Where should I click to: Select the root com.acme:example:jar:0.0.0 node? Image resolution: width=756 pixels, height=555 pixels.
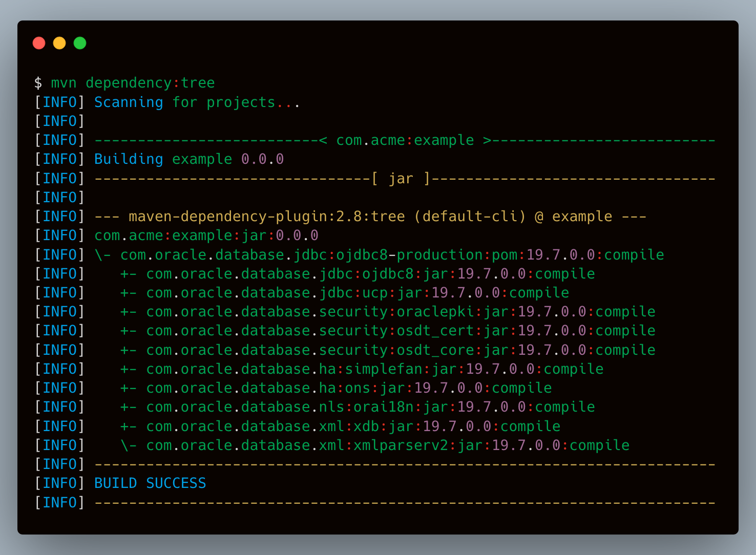pyautogui.click(x=206, y=236)
